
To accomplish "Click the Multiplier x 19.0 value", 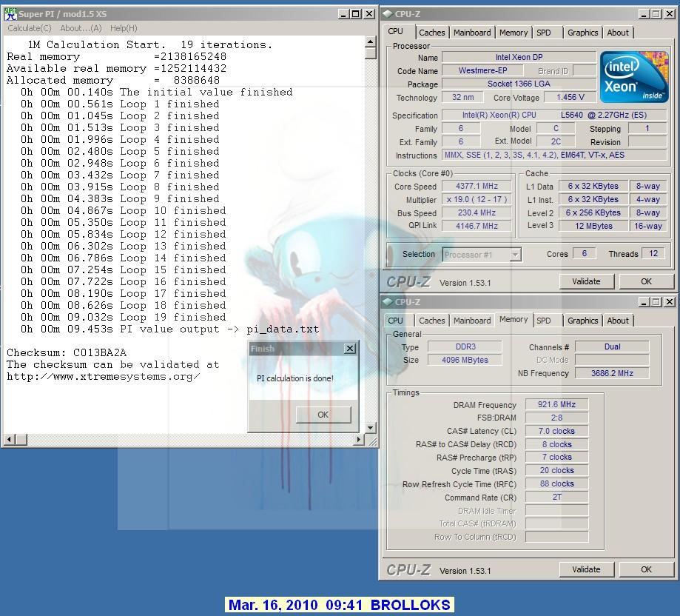I will (477, 200).
